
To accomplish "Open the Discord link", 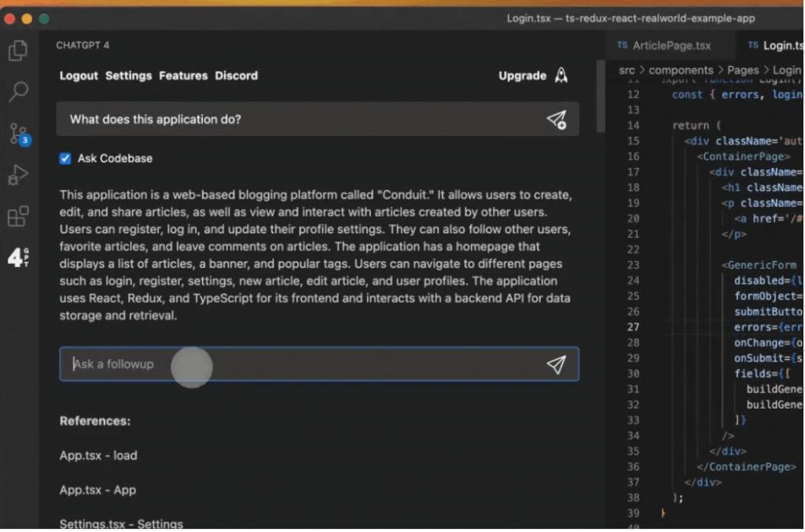I will (x=236, y=76).
